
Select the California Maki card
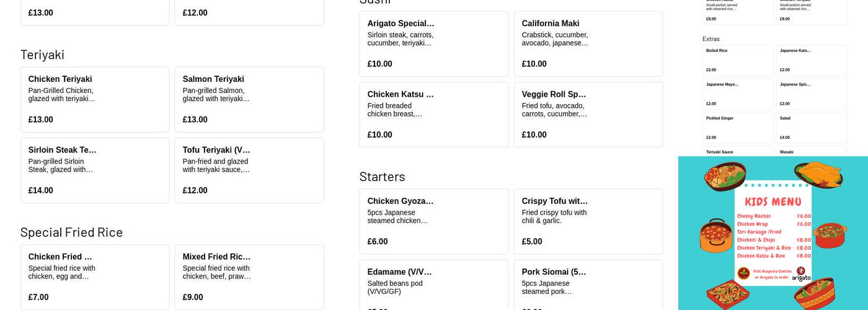(588, 43)
